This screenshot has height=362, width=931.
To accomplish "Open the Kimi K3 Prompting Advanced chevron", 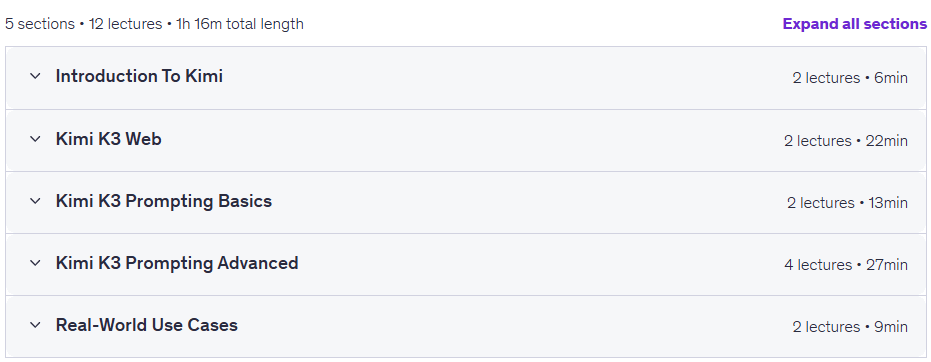I will point(35,263).
